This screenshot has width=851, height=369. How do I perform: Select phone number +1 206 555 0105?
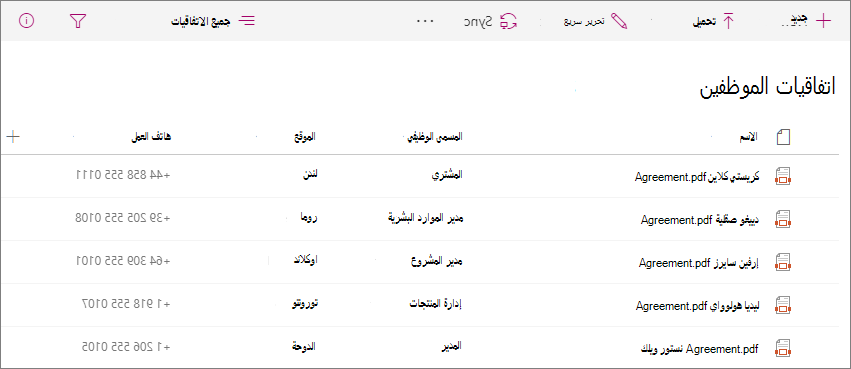[126, 346]
